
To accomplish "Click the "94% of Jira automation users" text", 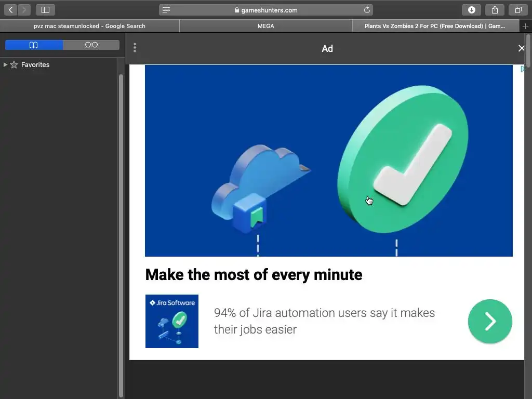I will pos(324,321).
